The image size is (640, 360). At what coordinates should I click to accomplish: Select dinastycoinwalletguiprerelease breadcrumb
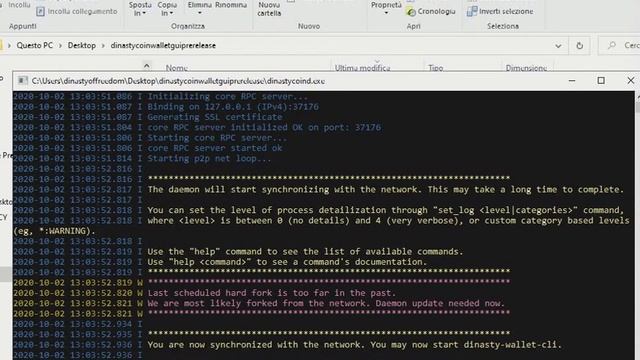[x=163, y=45]
